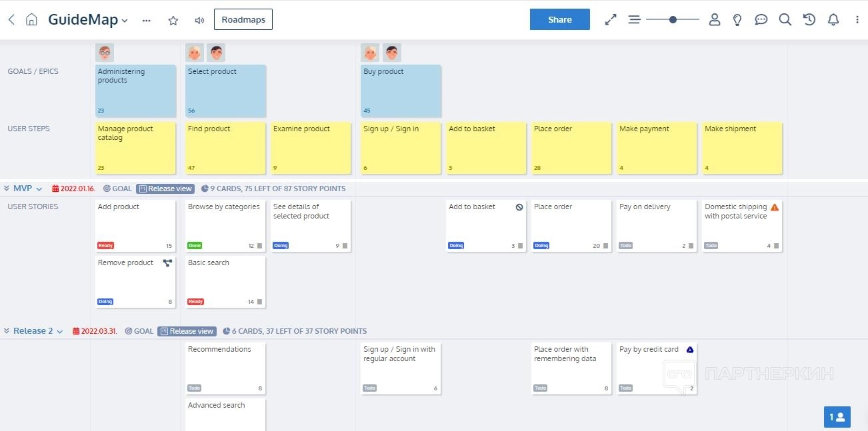
Task: Star the GuideMap board as favorite
Action: [173, 20]
